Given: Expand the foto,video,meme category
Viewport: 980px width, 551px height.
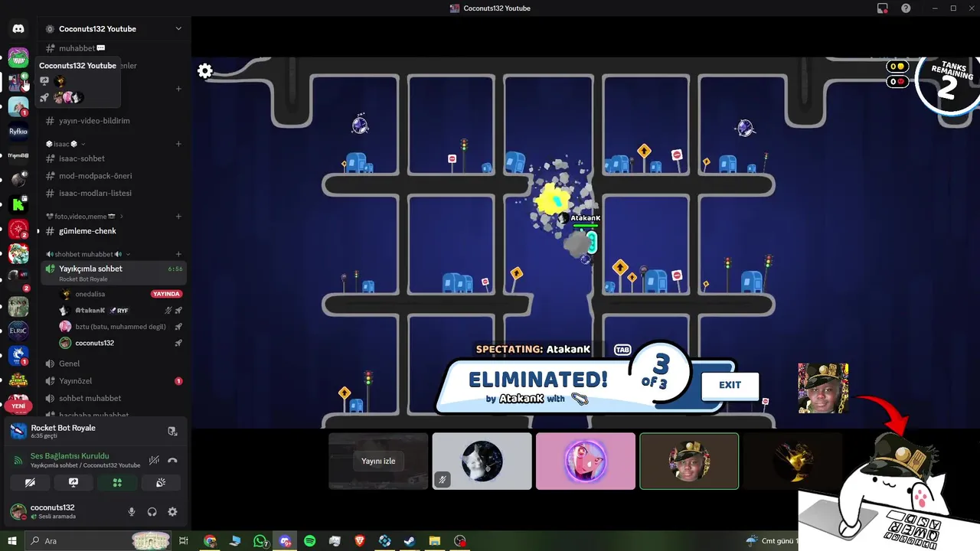Looking at the screenshot, I should 84,217.
